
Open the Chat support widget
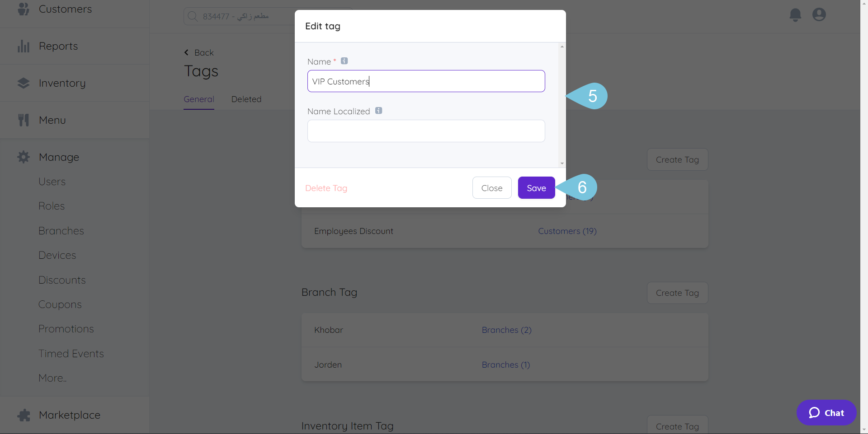[826, 413]
